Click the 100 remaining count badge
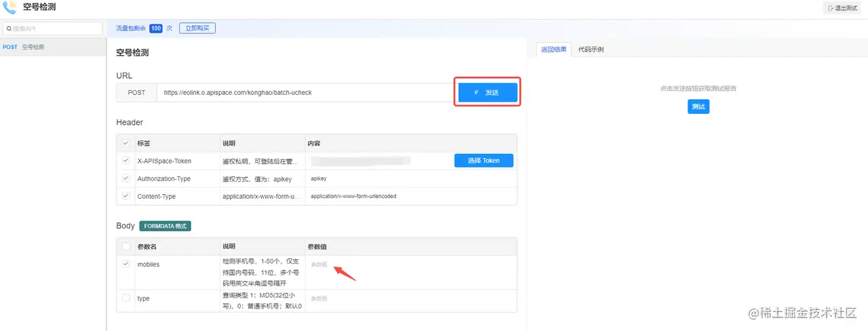This screenshot has height=331, width=868. point(156,28)
